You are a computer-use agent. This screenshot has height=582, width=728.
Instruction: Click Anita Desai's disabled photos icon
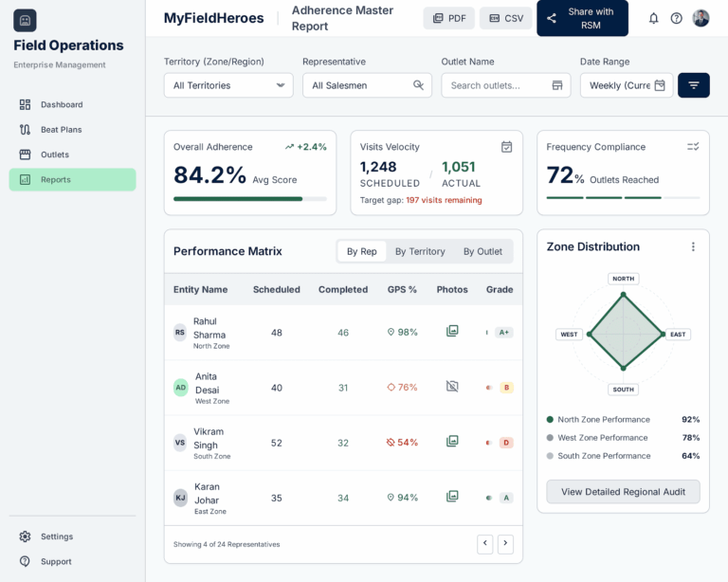[452, 386]
